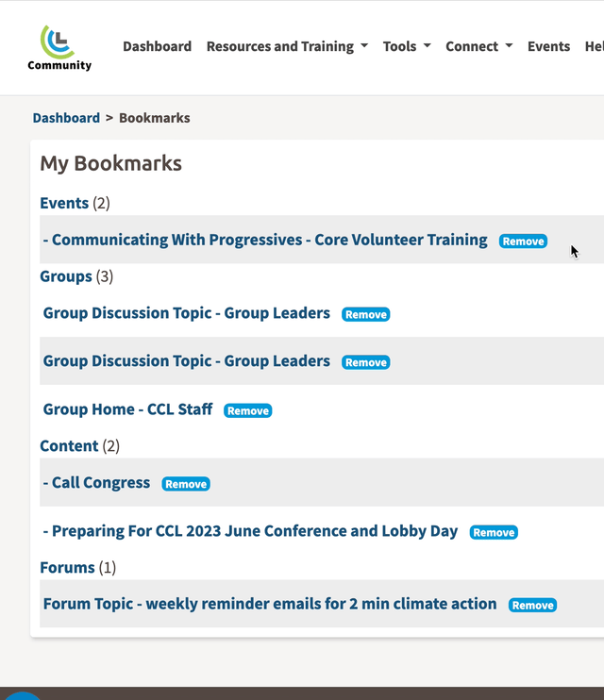This screenshot has width=604, height=700.
Task: Remove Communicating With Progressives bookmark
Action: click(x=523, y=242)
